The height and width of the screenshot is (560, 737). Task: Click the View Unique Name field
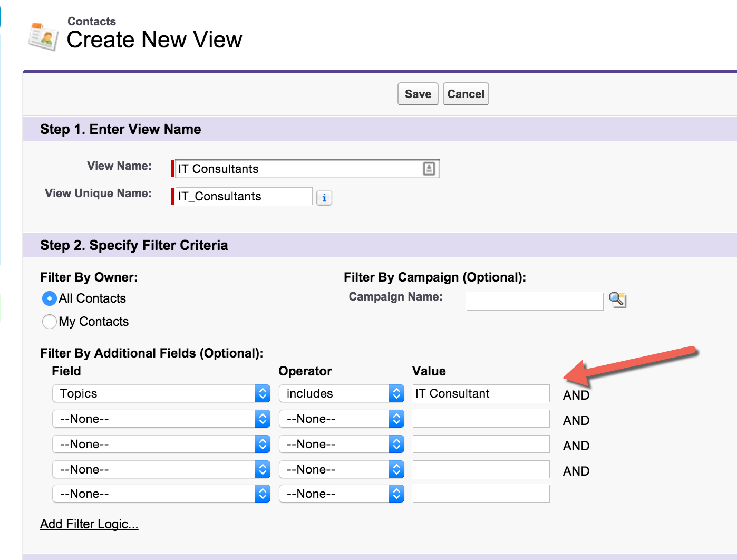click(x=243, y=196)
